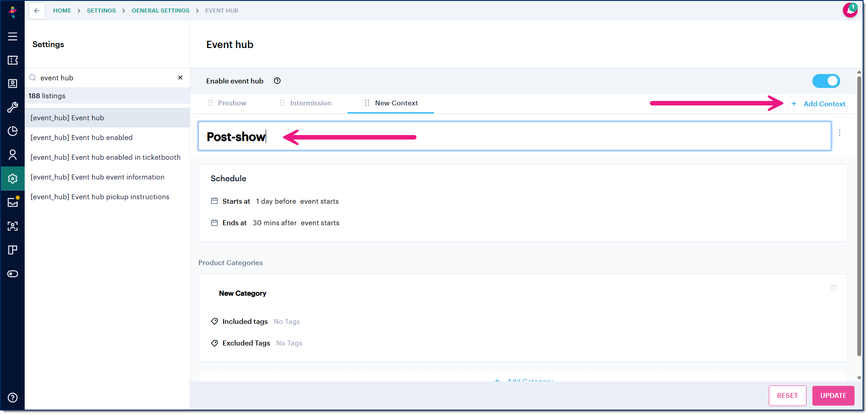
Task: Edit Excluded Tags 'No Tags' value
Action: pyautogui.click(x=289, y=343)
